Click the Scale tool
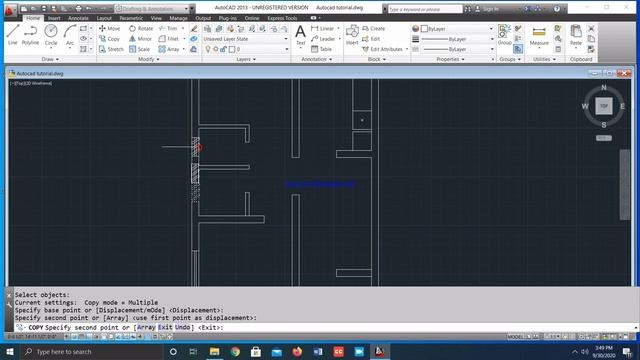Viewport: 640px width, 360px height. pyautogui.click(x=140, y=49)
